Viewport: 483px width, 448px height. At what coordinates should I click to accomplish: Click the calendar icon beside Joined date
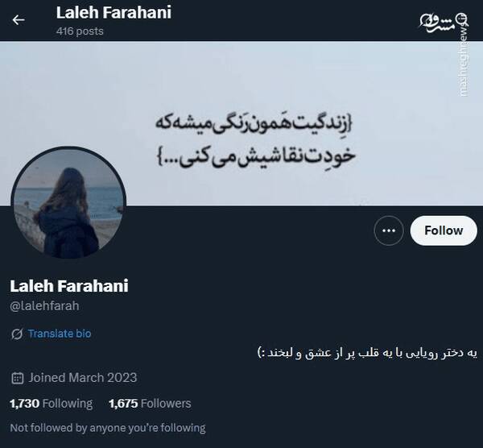point(17,378)
